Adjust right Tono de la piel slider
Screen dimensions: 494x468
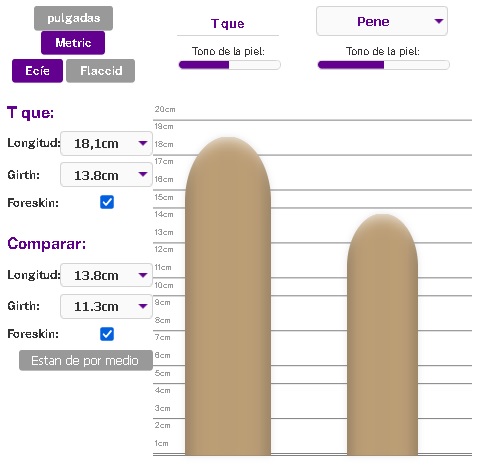384,65
